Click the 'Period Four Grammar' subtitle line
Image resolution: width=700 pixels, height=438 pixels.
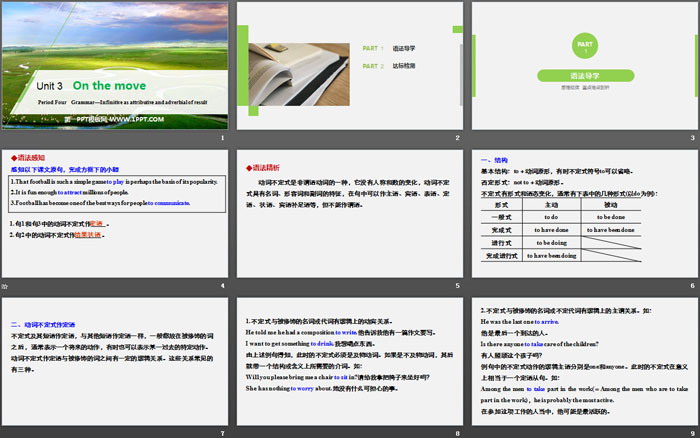(x=122, y=102)
